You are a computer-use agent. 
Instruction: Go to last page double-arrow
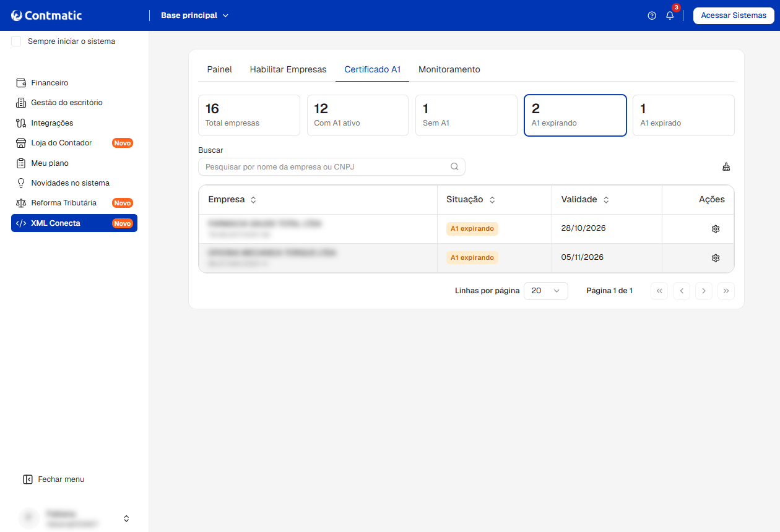tap(726, 291)
